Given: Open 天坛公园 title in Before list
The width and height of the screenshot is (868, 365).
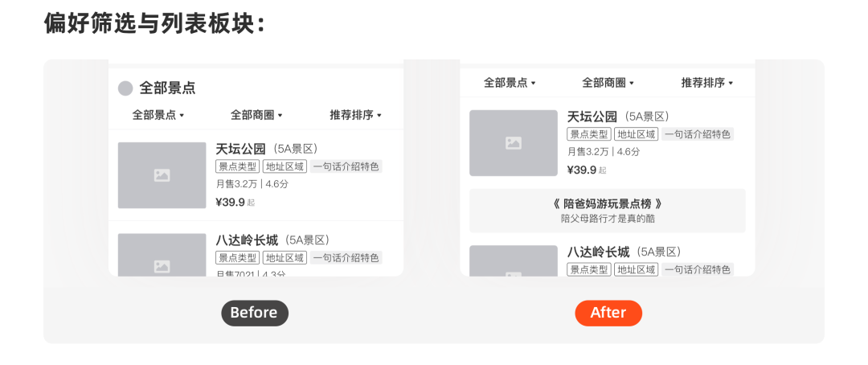Looking at the screenshot, I should [x=241, y=149].
